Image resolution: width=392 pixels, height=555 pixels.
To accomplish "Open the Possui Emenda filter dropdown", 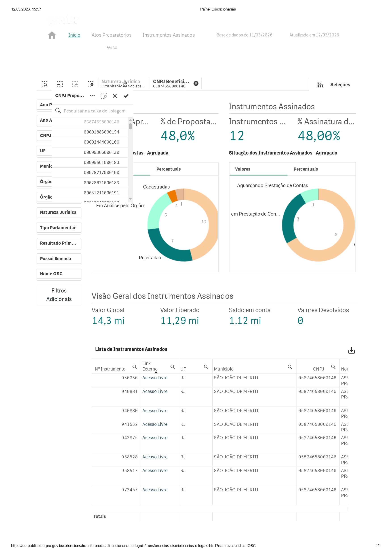I will pyautogui.click(x=59, y=259).
